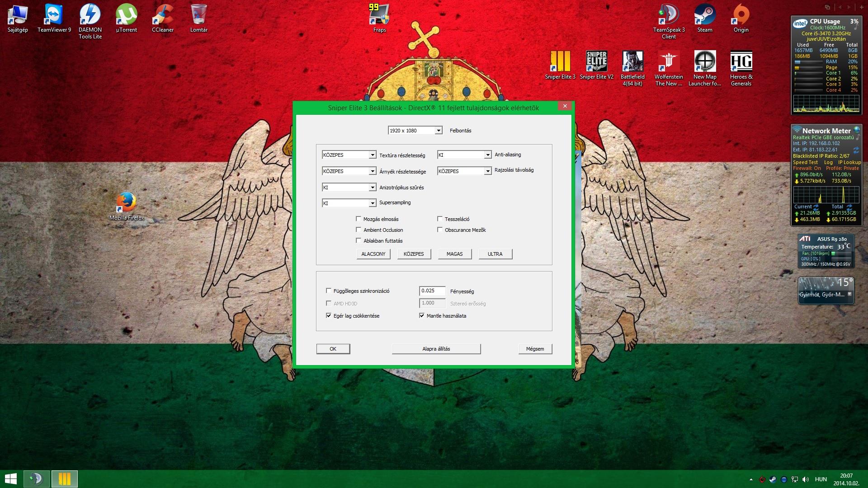The image size is (868, 488).
Task: Launch DAEMON Tools Lite shortcut
Action: [x=90, y=22]
